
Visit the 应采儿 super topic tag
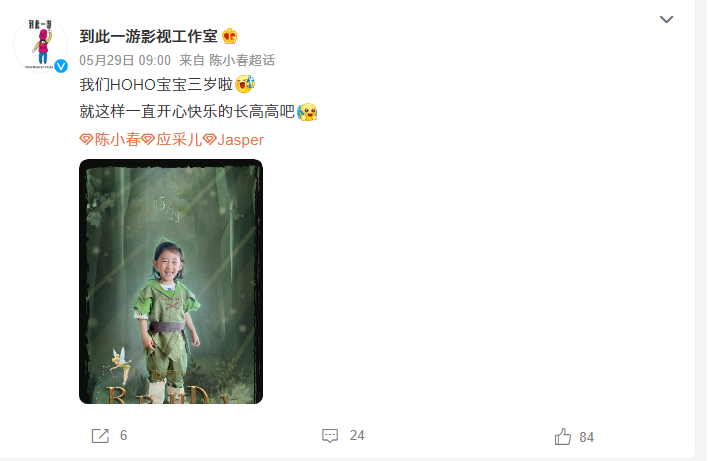pyautogui.click(x=179, y=140)
